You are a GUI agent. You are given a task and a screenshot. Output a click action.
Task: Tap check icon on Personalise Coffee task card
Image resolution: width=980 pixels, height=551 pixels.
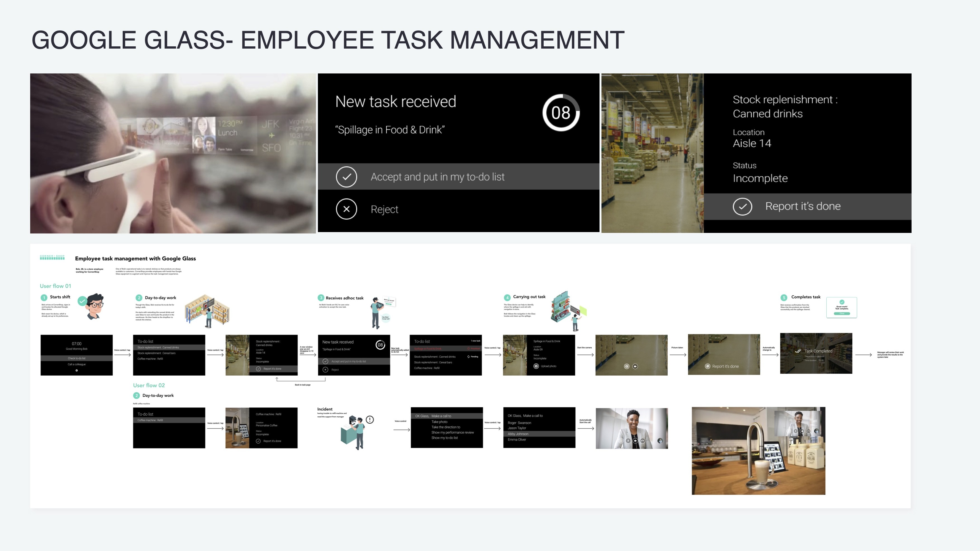tap(258, 441)
